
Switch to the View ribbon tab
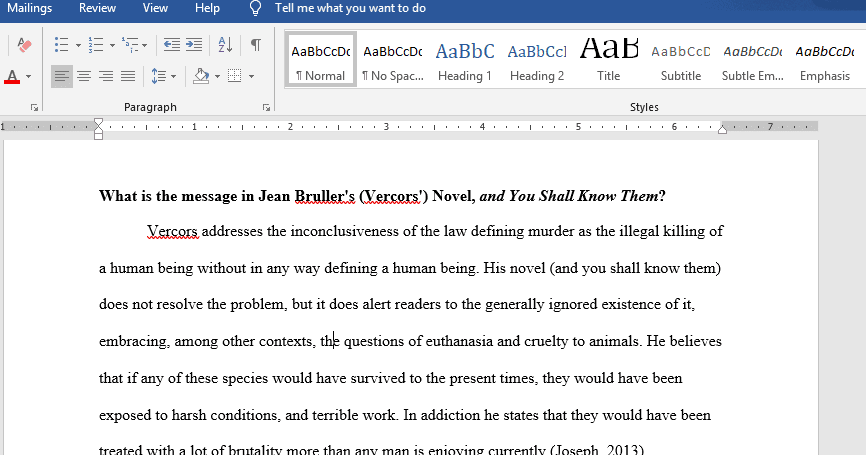(x=155, y=8)
